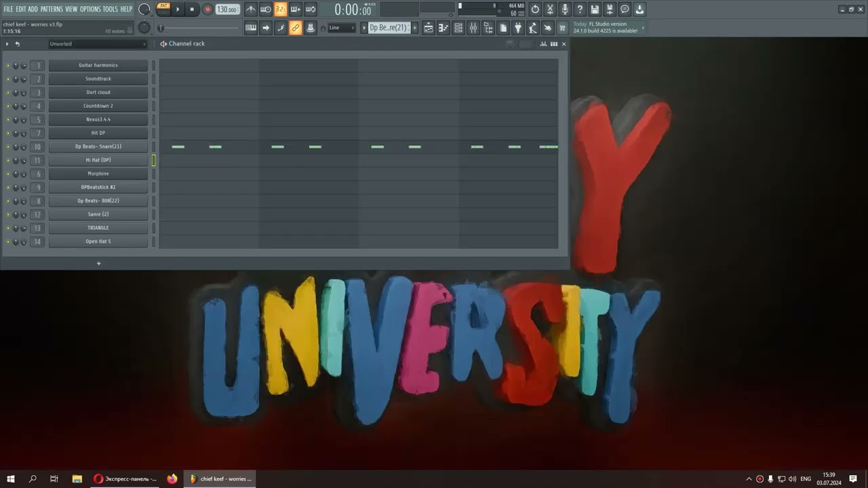Open the Playlist window icon
Image resolution: width=868 pixels, height=488 pixels.
pos(429,28)
